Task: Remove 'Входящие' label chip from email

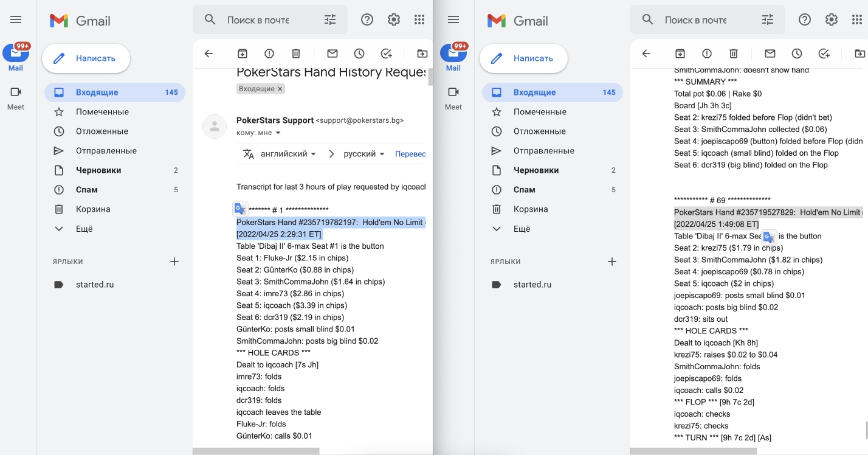Action: pos(280,89)
